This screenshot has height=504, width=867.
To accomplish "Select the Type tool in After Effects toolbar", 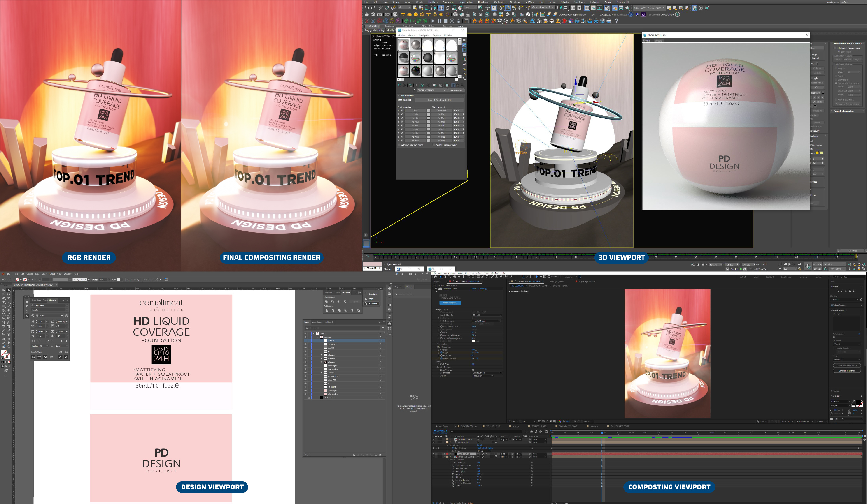I will (487, 277).
